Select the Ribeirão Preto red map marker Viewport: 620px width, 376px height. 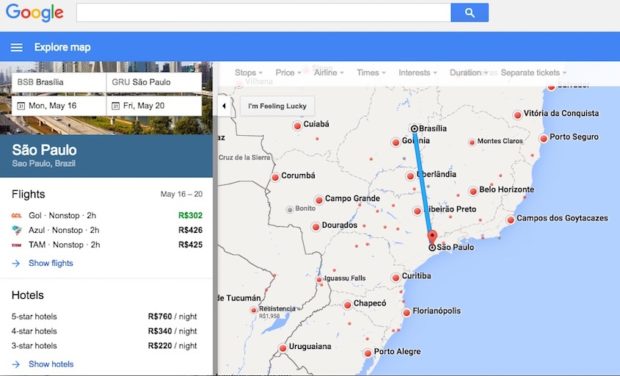pyautogui.click(x=417, y=211)
